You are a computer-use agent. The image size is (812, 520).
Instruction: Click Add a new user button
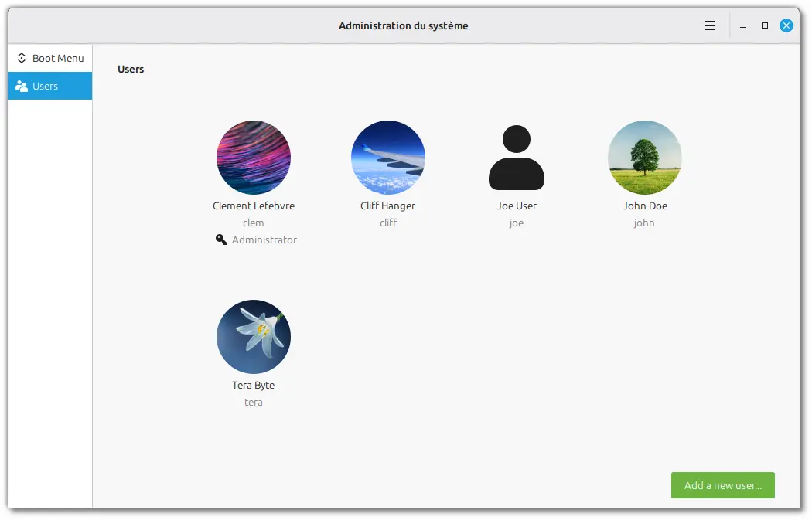pyautogui.click(x=723, y=485)
